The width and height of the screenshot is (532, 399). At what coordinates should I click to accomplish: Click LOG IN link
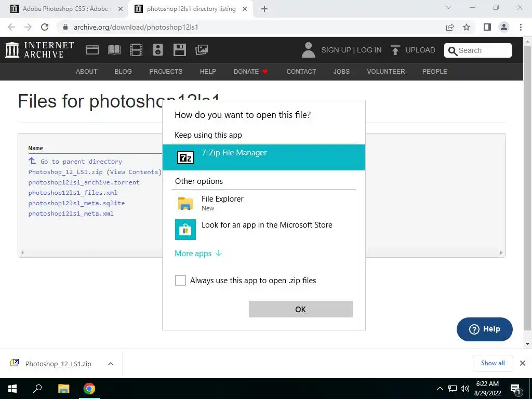pyautogui.click(x=369, y=50)
